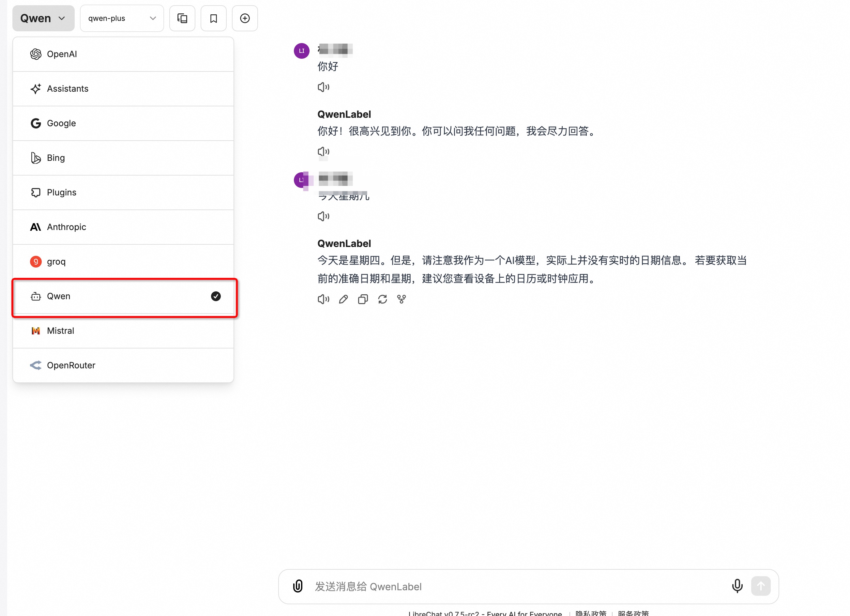
Task: Copy the last QwenLabel reply to clipboard
Action: [363, 299]
